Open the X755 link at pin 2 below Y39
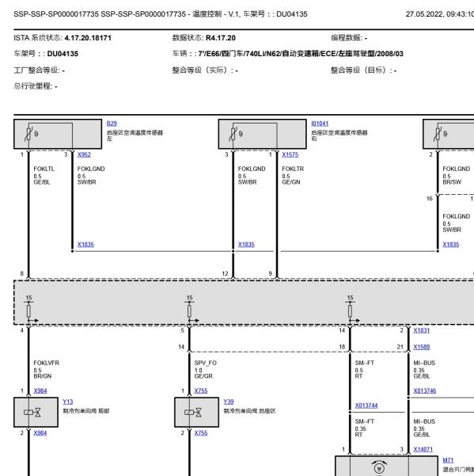Image resolution: width=474 pixels, height=476 pixels. [201, 433]
